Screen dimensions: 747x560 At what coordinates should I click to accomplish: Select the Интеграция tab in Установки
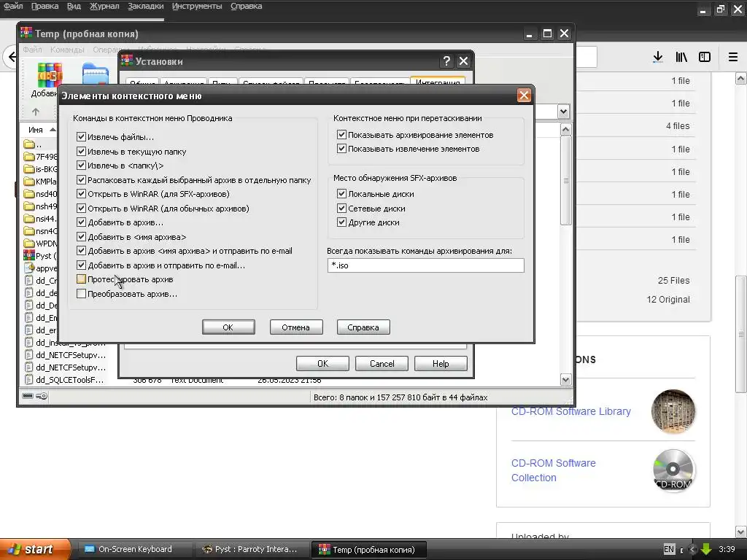(438, 82)
